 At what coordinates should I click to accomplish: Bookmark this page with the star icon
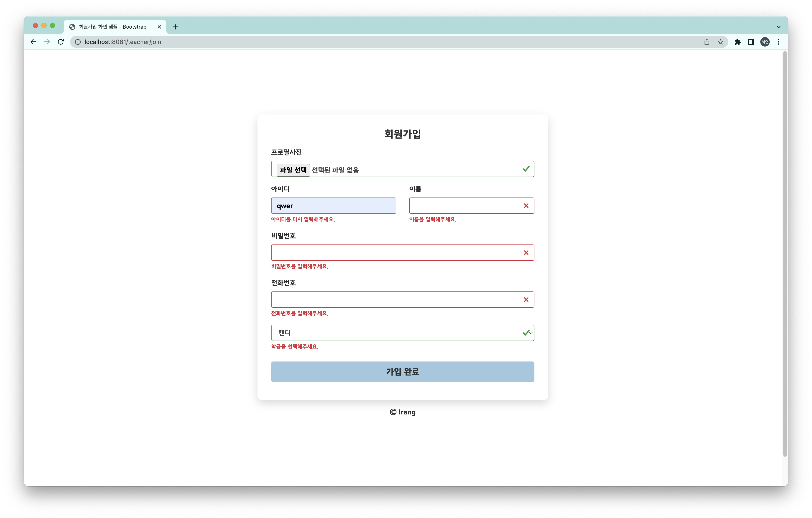tap(721, 42)
